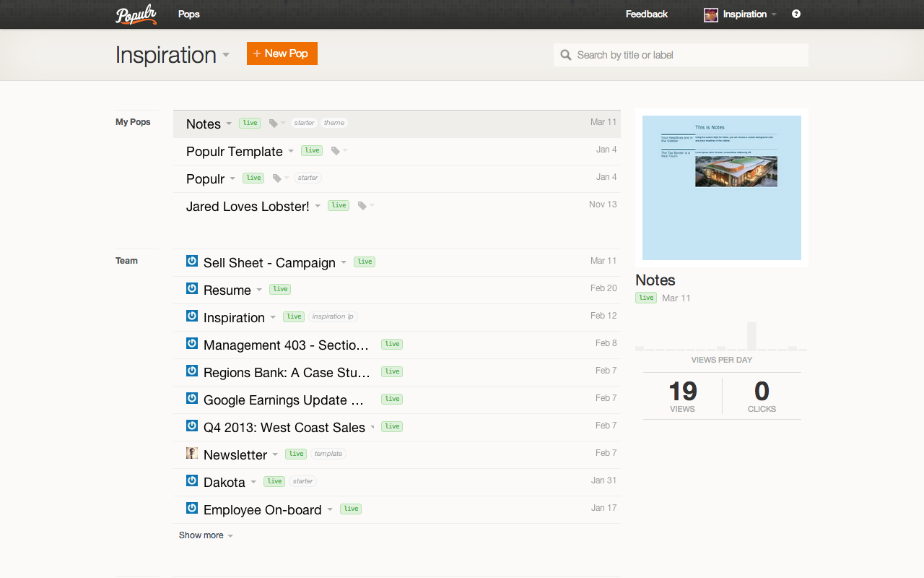Click the search by title or label field
The height and width of the screenshot is (578, 924).
[x=681, y=55]
